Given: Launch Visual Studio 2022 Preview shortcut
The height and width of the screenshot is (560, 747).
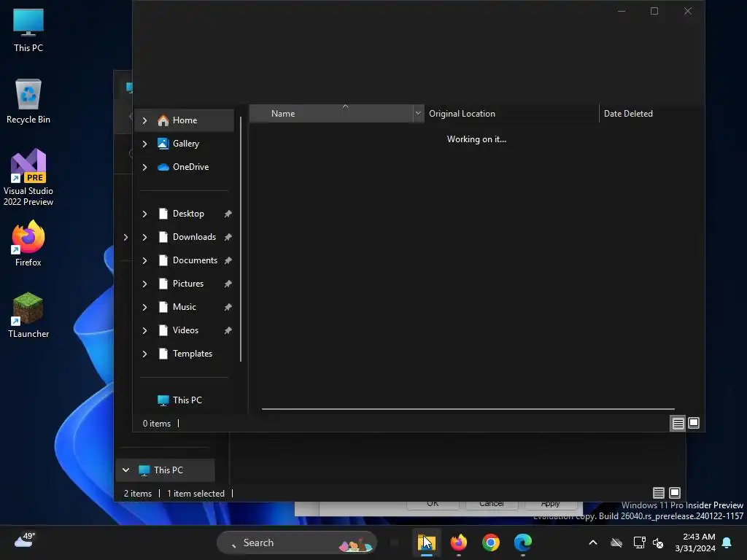Looking at the screenshot, I should click(28, 177).
